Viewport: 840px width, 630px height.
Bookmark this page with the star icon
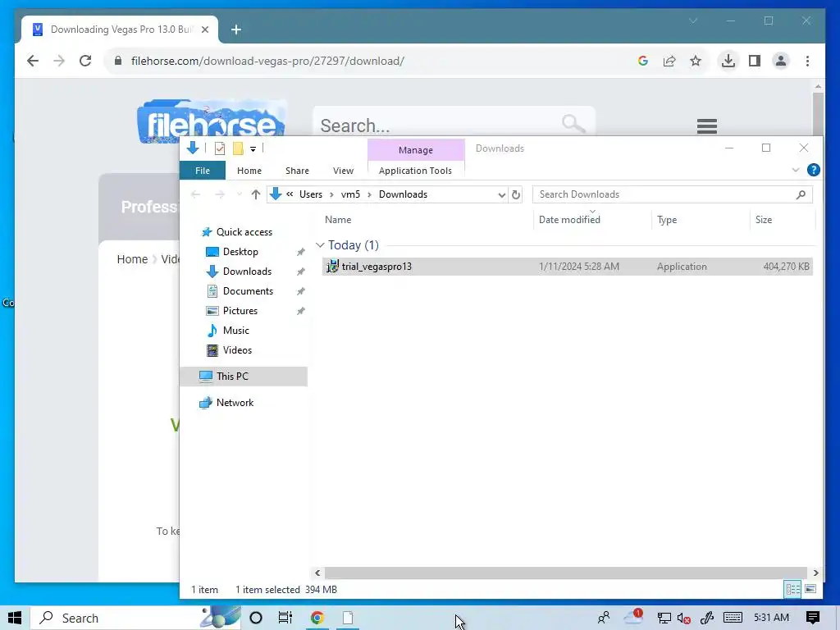[696, 61]
